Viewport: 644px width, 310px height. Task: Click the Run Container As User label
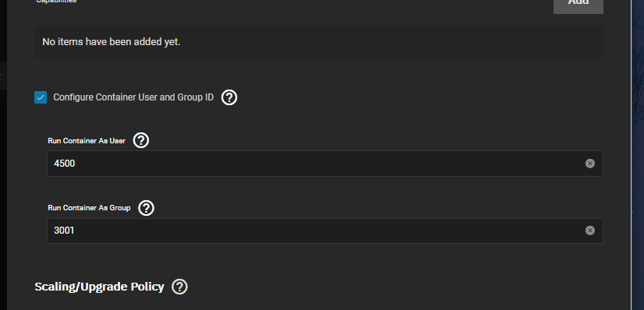(x=87, y=141)
